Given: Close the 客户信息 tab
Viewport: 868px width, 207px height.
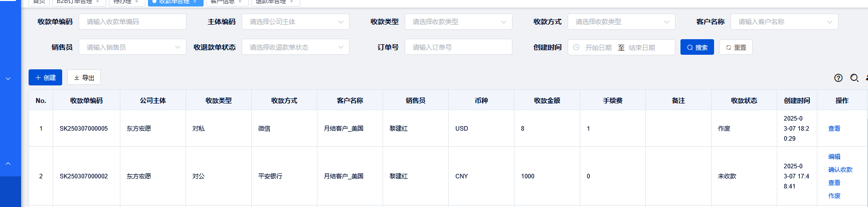Looking at the screenshot, I should pos(240,2).
